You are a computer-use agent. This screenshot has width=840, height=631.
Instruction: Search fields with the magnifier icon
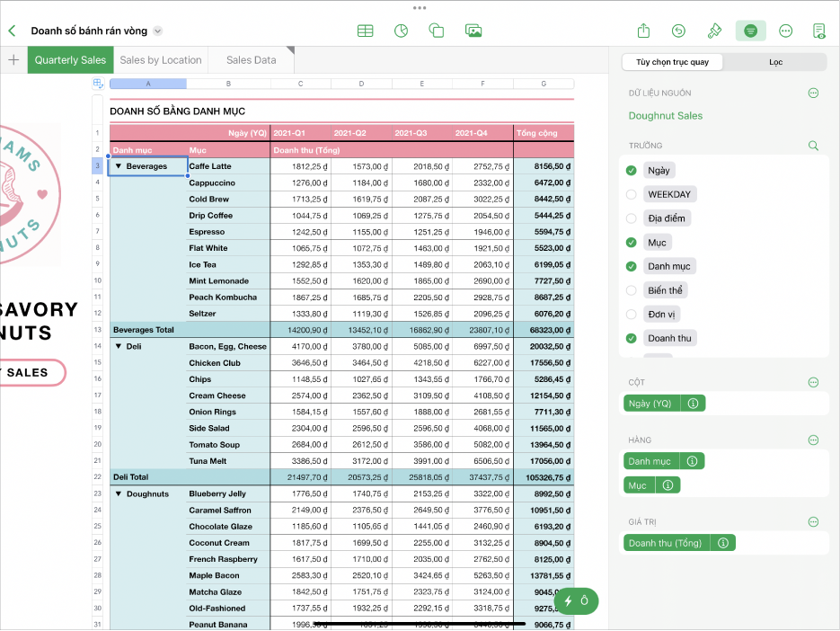813,146
